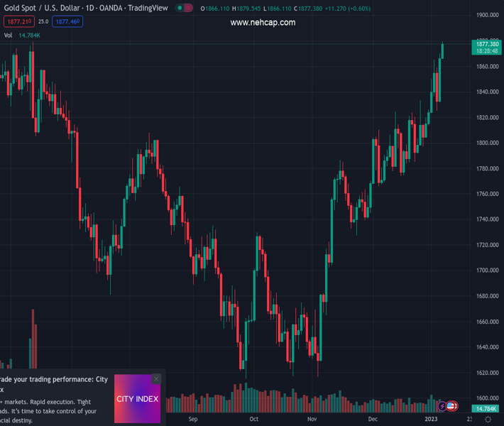Click the 14.784K volume value on price axis
This screenshot has width=504, height=426.
coord(486,409)
